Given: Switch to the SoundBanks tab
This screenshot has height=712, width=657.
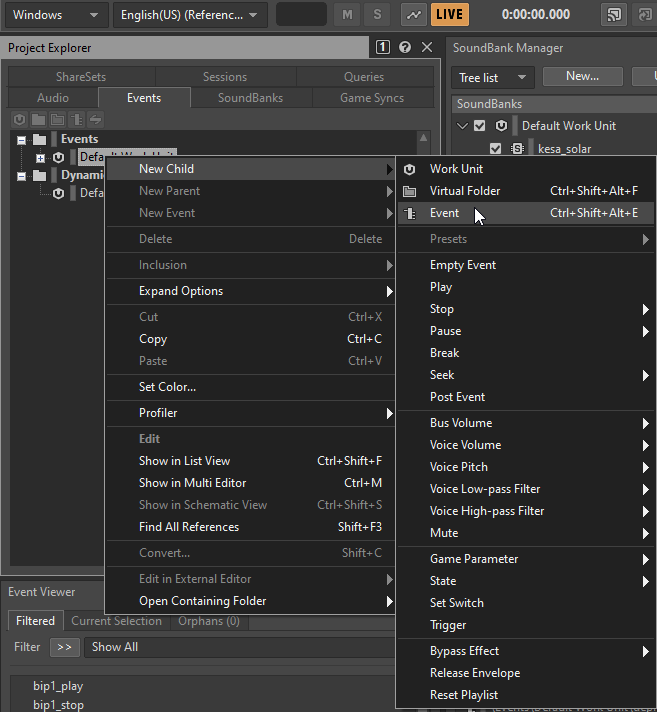Looking at the screenshot, I should pyautogui.click(x=250, y=98).
